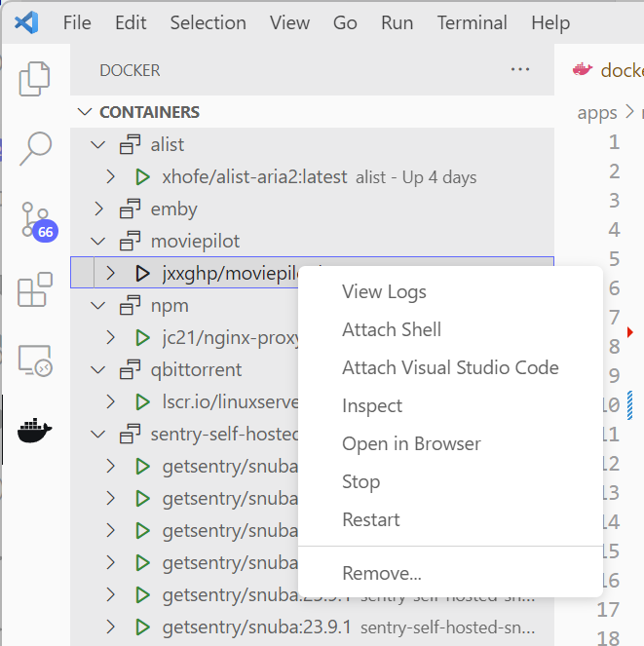The height and width of the screenshot is (646, 644).
Task: Open the Search view icon
Action: (35, 148)
